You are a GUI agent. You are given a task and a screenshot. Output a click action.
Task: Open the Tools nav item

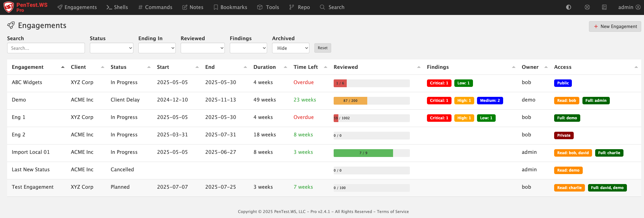268,7
